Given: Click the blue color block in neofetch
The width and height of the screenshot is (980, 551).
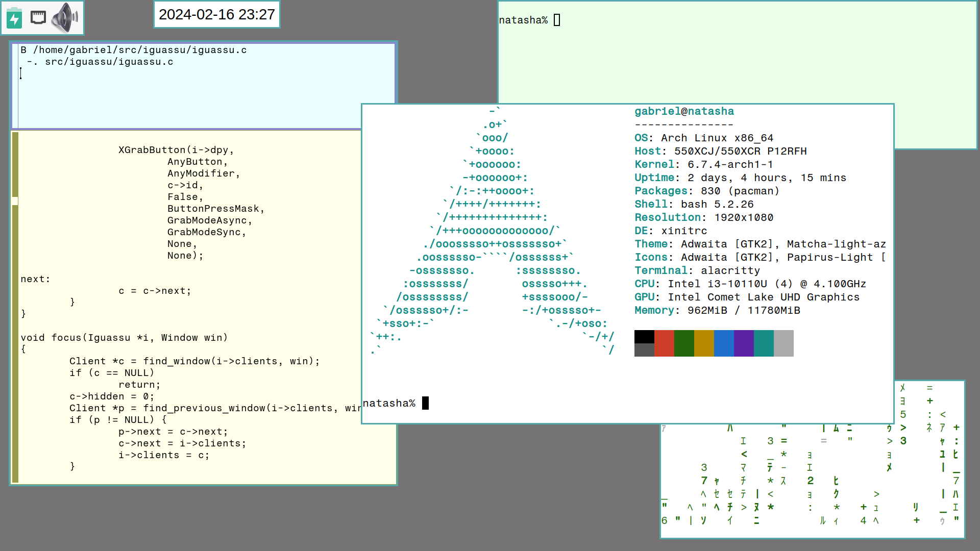Looking at the screenshot, I should (724, 343).
